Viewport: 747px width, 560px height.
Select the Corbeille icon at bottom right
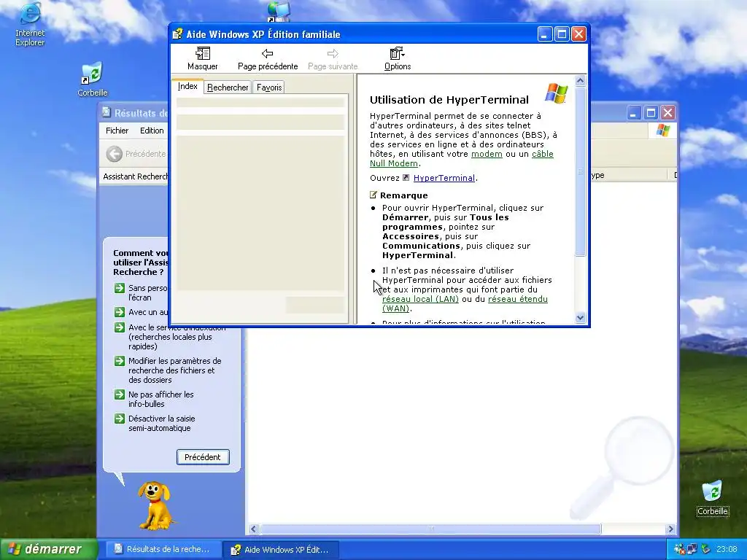tap(712, 491)
